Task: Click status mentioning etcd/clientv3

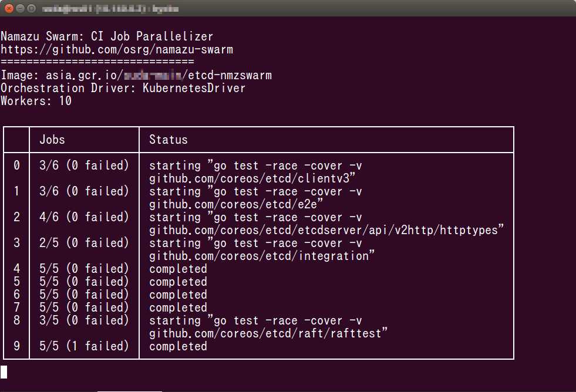Action: pyautogui.click(x=255, y=172)
